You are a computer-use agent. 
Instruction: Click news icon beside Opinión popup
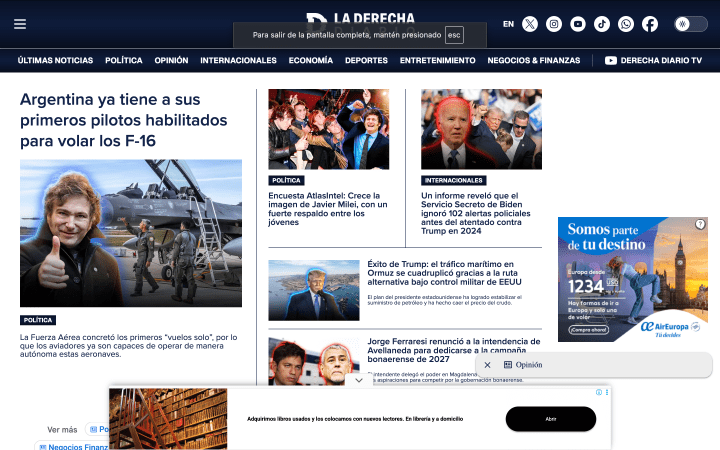tap(507, 365)
